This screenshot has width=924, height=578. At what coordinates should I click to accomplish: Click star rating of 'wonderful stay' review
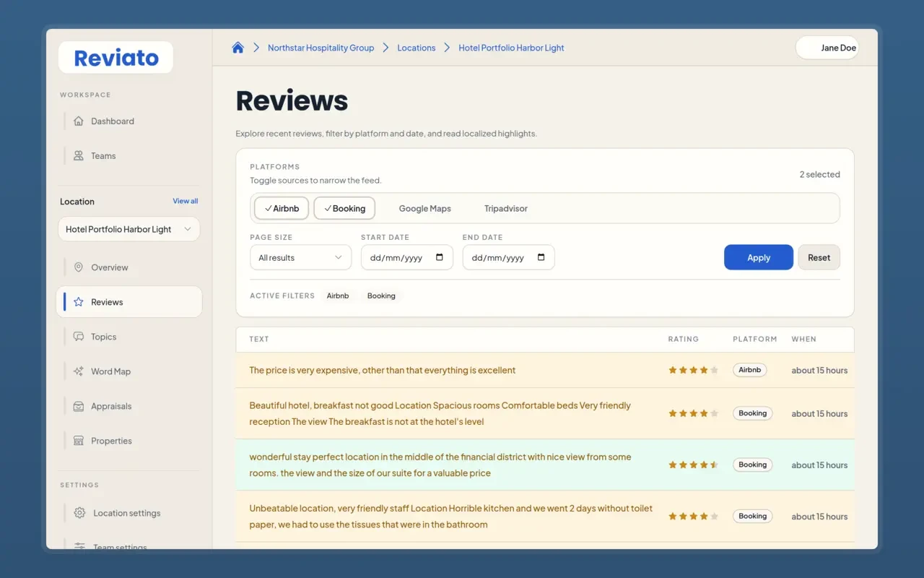(693, 465)
